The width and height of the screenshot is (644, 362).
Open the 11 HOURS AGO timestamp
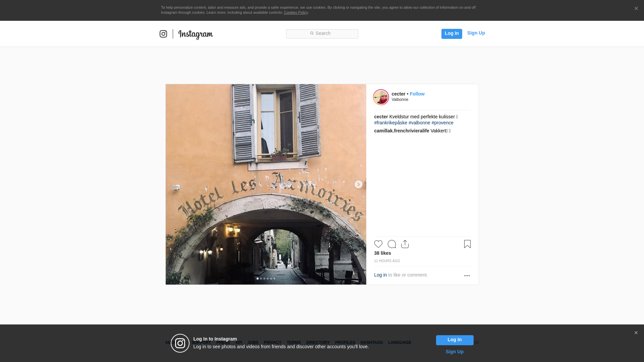tap(387, 261)
